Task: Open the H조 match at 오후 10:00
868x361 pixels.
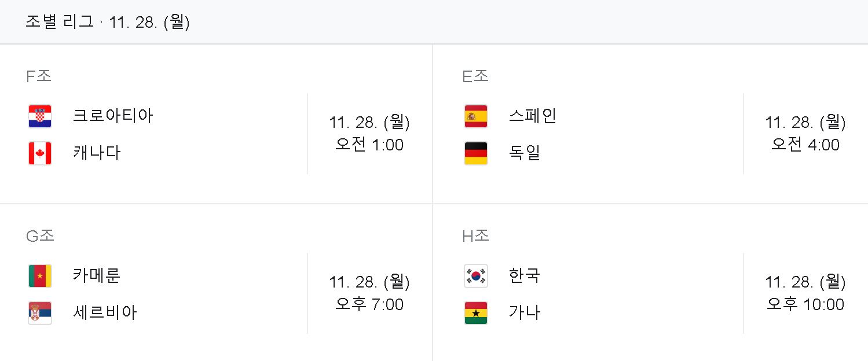Action: pyautogui.click(x=650, y=282)
